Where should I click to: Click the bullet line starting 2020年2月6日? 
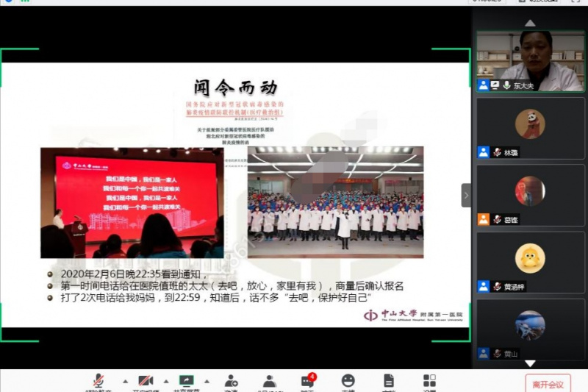(135, 274)
